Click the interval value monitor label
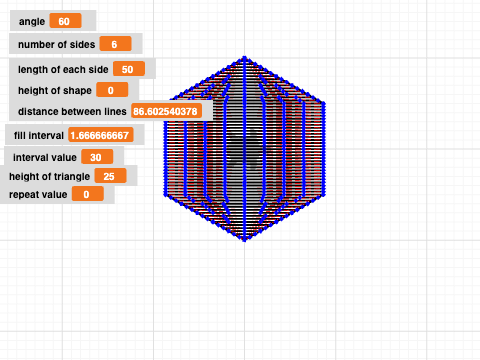This screenshot has height=360, width=480. pyautogui.click(x=45, y=157)
